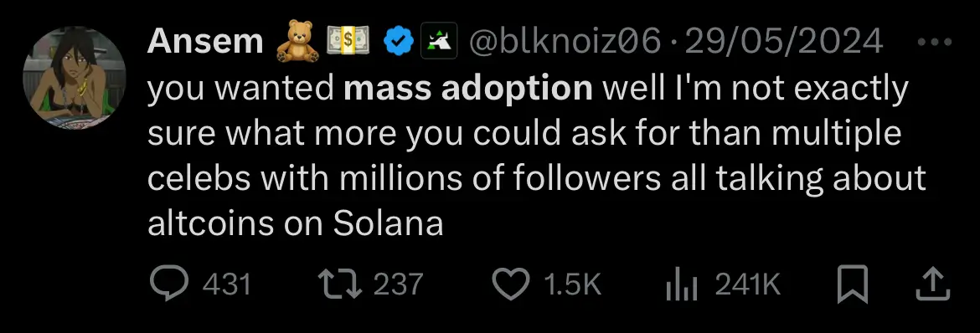Click the teddy bear emoji in name
This screenshot has height=333, width=980.
297,43
